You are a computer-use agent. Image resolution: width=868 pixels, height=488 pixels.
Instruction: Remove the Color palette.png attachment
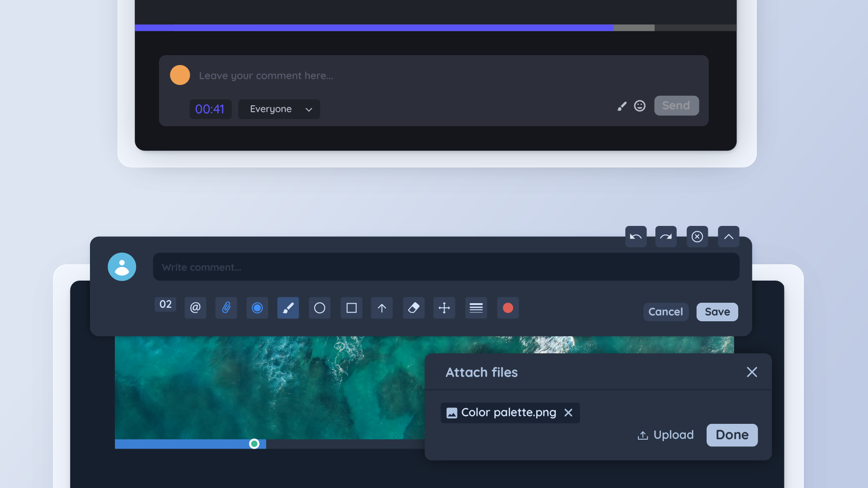tap(568, 413)
